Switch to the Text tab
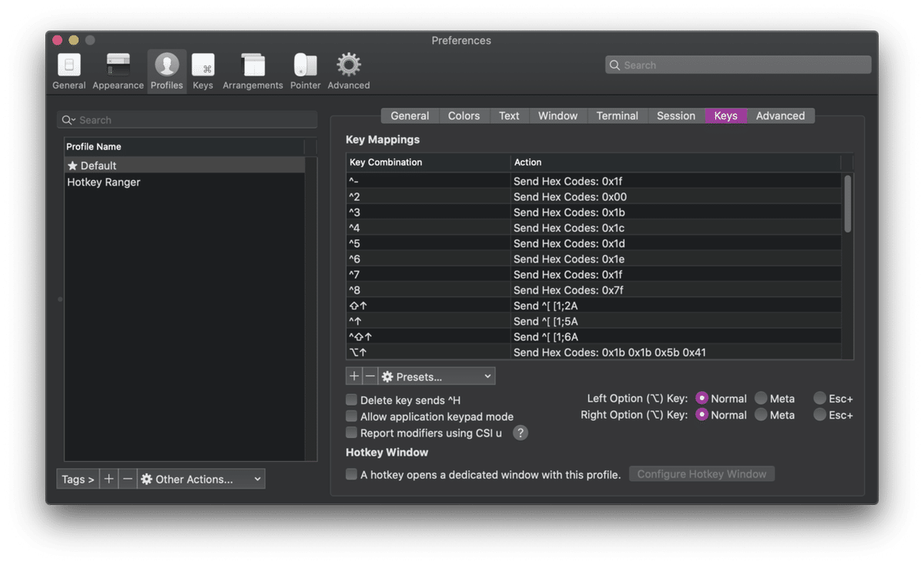Image resolution: width=924 pixels, height=565 pixels. 509,115
